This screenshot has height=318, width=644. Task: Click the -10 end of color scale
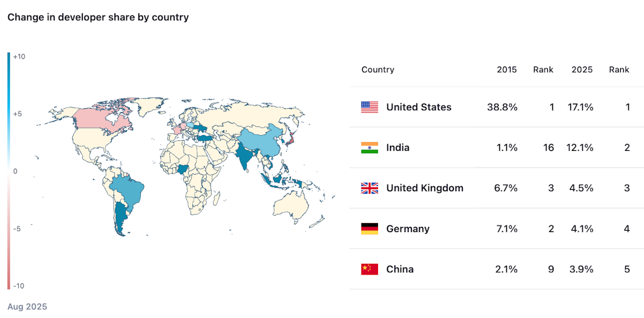pyautogui.click(x=19, y=286)
